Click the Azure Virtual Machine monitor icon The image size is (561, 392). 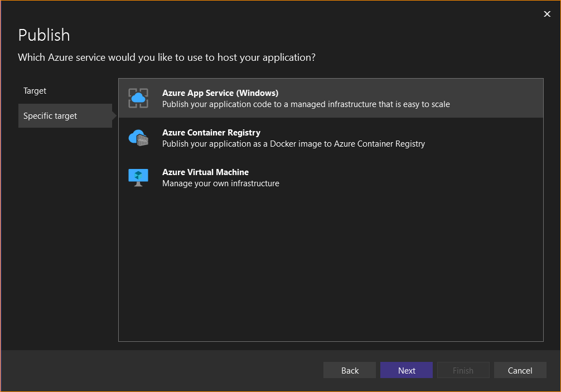click(138, 177)
